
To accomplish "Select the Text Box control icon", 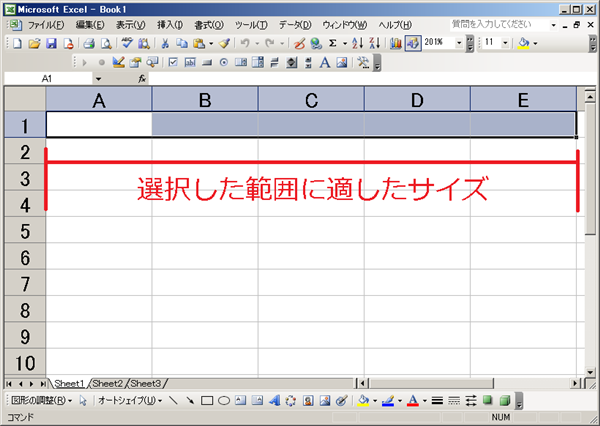I will (x=190, y=62).
